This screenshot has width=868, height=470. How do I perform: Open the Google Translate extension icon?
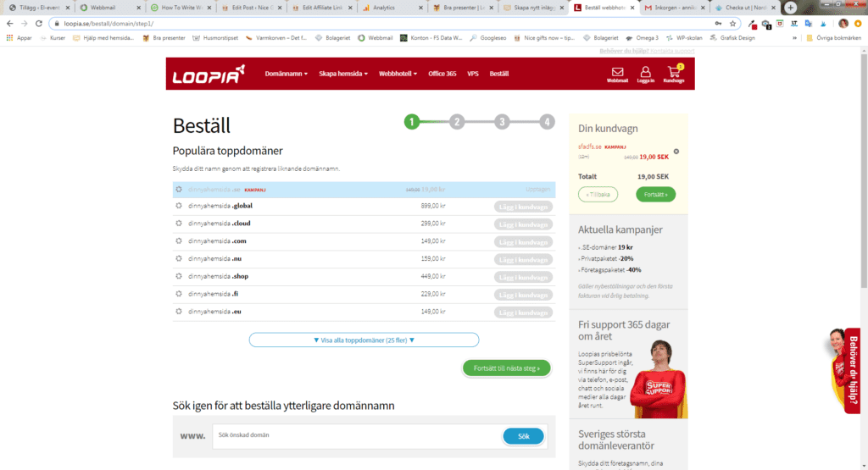click(808, 24)
